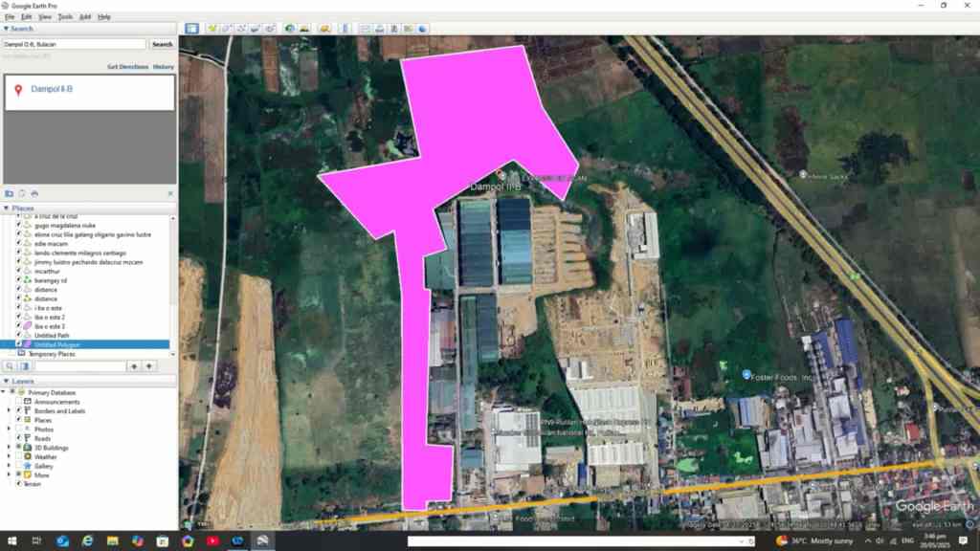The height and width of the screenshot is (551, 980).
Task: Expand the 3D Buildings layer tree
Action: [9, 447]
